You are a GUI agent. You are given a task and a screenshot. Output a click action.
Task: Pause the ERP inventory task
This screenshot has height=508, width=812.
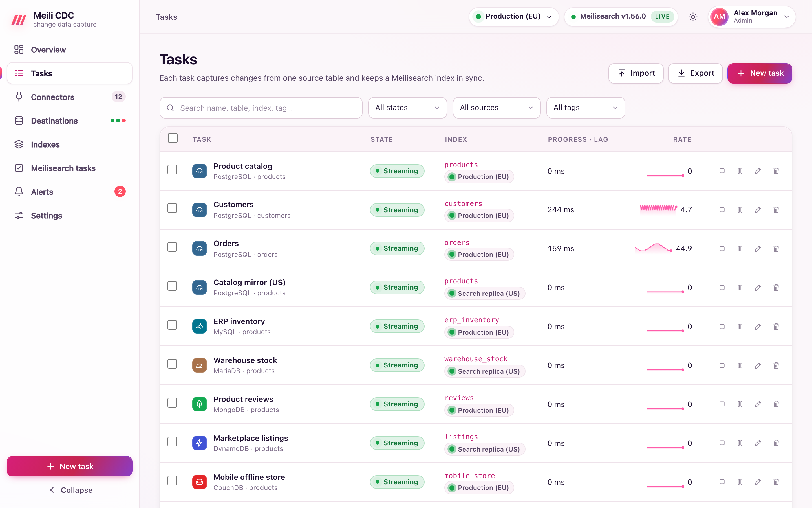tap(740, 327)
